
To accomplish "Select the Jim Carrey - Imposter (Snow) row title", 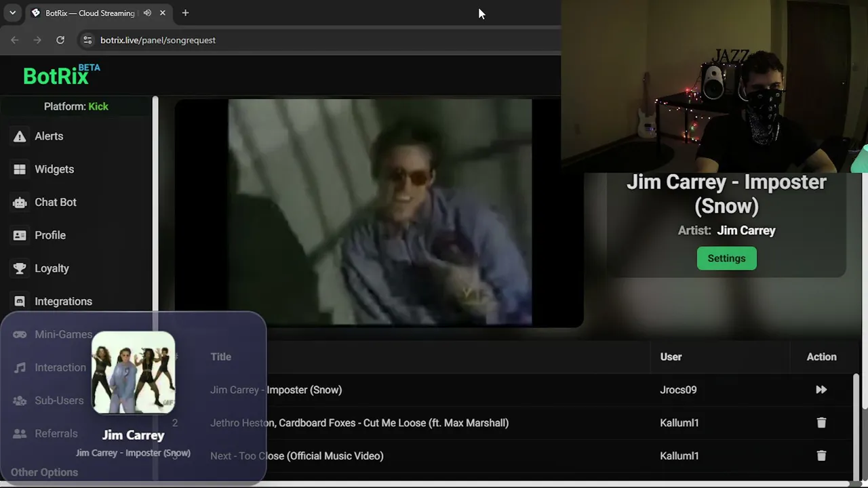I will [276, 390].
